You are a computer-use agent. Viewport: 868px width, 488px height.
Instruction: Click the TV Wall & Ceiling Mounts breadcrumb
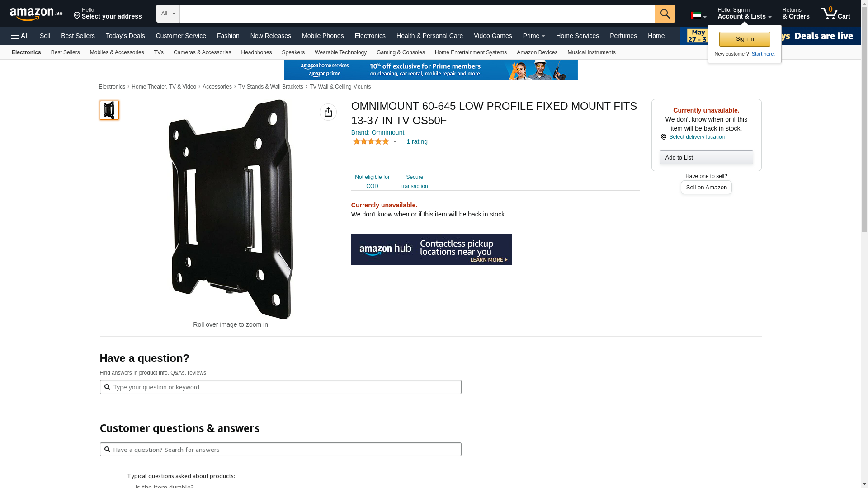click(340, 87)
